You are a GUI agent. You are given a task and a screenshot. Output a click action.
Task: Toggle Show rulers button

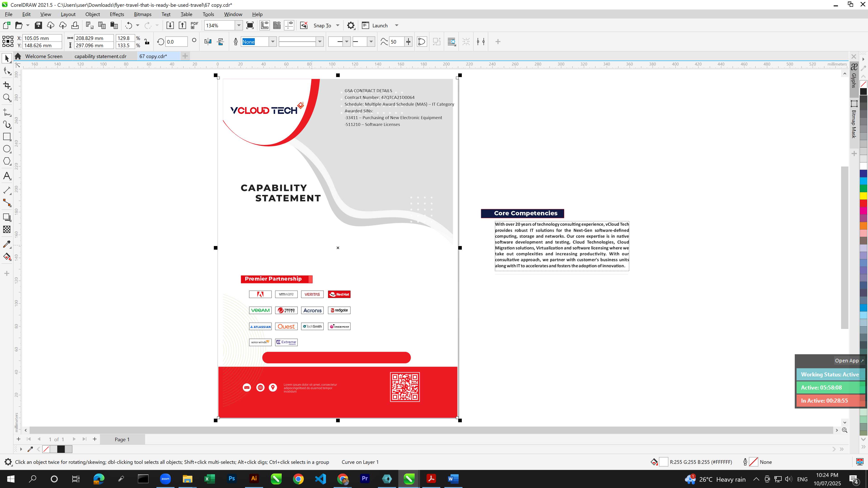264,26
